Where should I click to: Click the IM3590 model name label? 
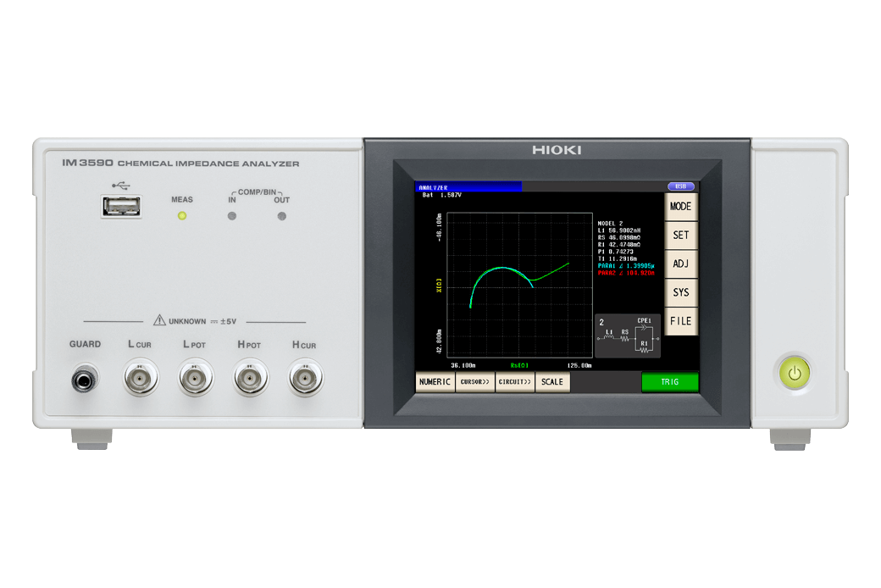pos(87,163)
